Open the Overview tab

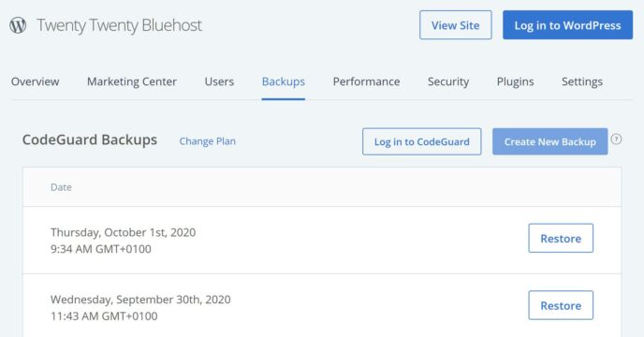(35, 81)
